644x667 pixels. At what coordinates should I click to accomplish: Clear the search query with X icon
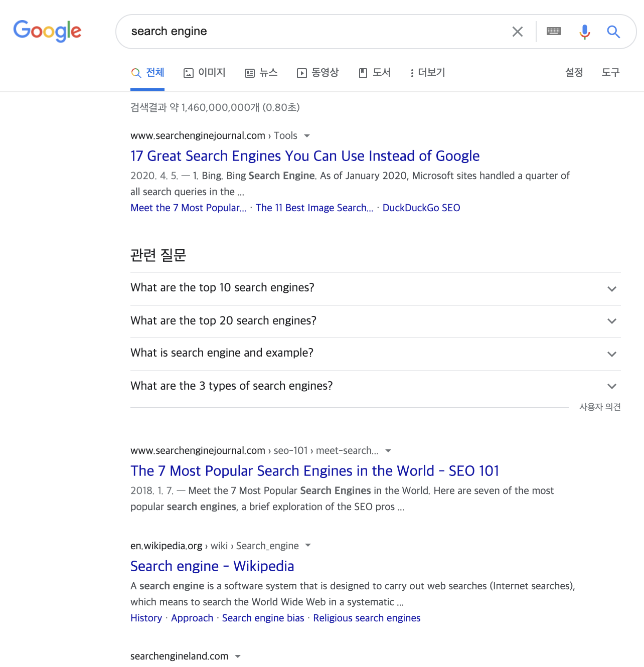[518, 32]
